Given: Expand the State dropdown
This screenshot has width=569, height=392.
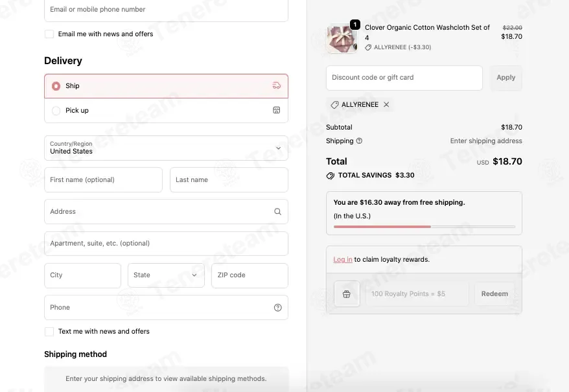Looking at the screenshot, I should pyautogui.click(x=166, y=275).
